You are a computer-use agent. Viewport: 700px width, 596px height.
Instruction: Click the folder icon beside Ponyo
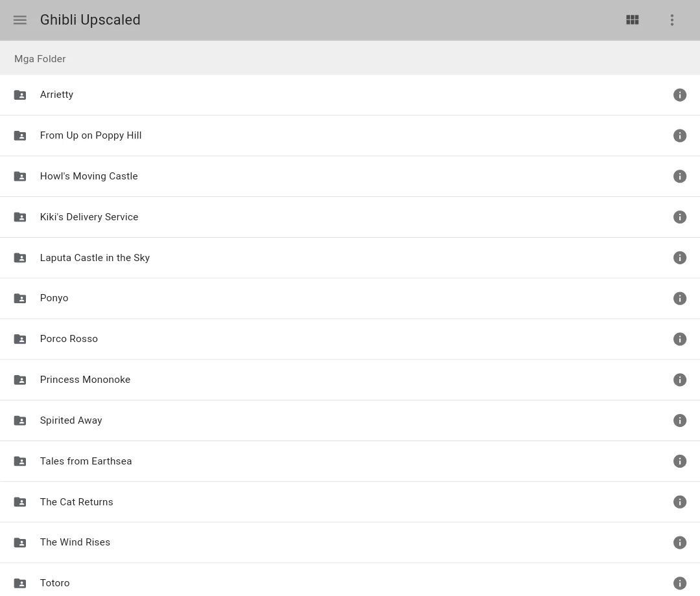tap(20, 299)
